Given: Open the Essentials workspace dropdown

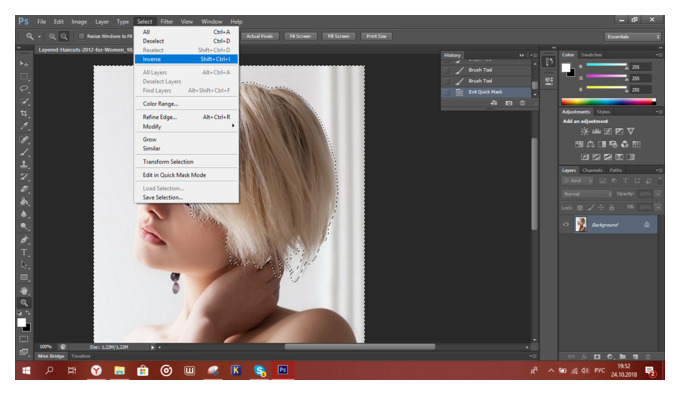Looking at the screenshot, I should pyautogui.click(x=633, y=37).
